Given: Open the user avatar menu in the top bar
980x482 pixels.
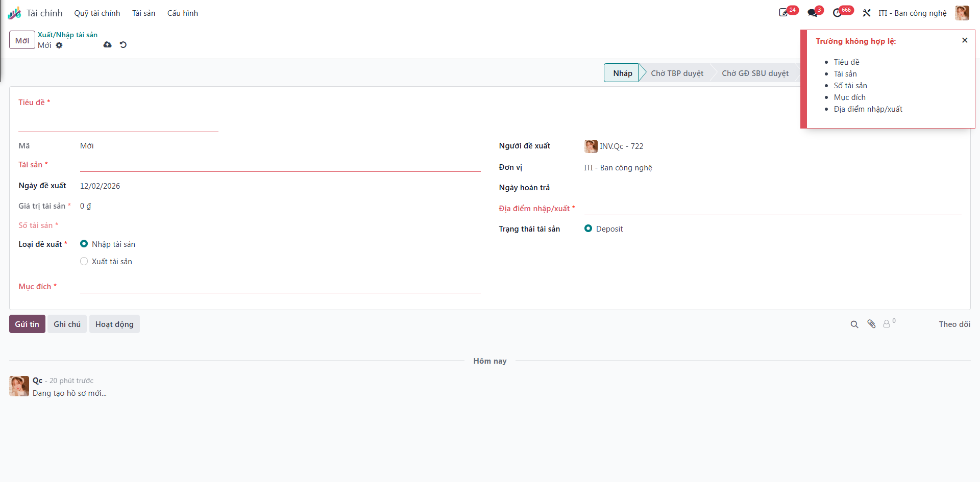Looking at the screenshot, I should tap(962, 13).
